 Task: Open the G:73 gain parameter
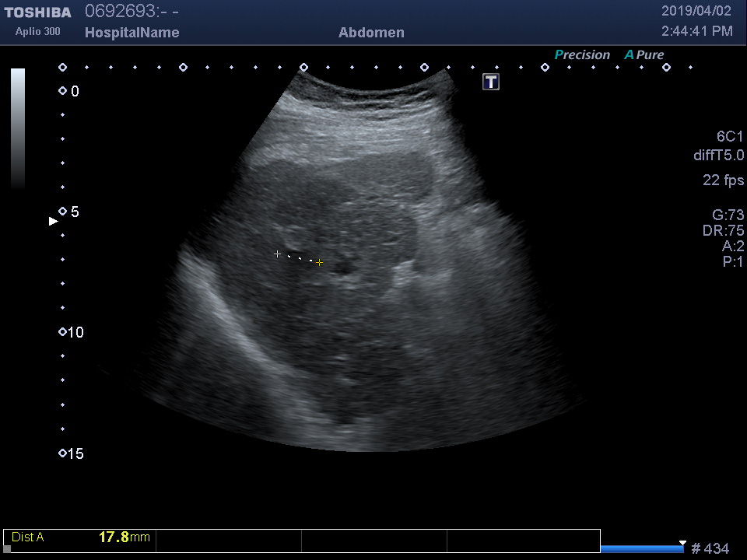728,215
